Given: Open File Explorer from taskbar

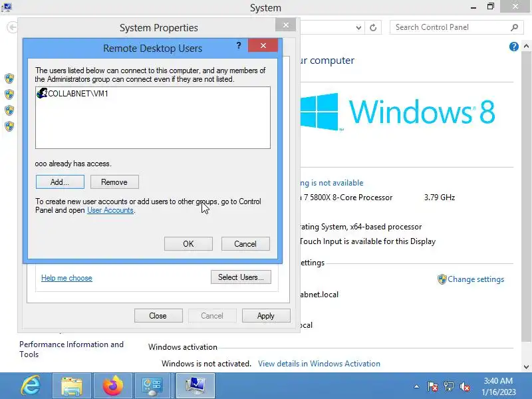Looking at the screenshot, I should pos(72,386).
